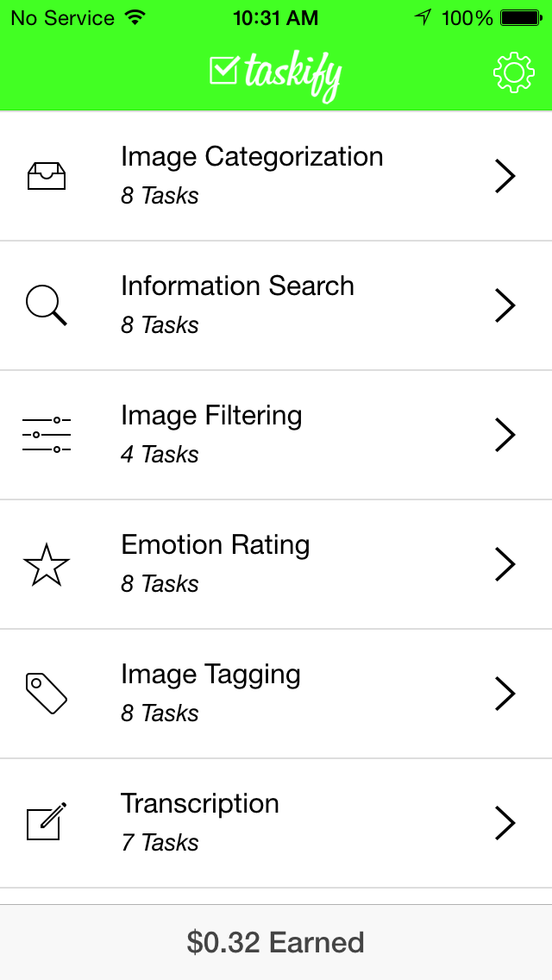Viewport: 552px width, 980px height.
Task: Tap the sliders icon for Image Filtering
Action: [x=47, y=435]
